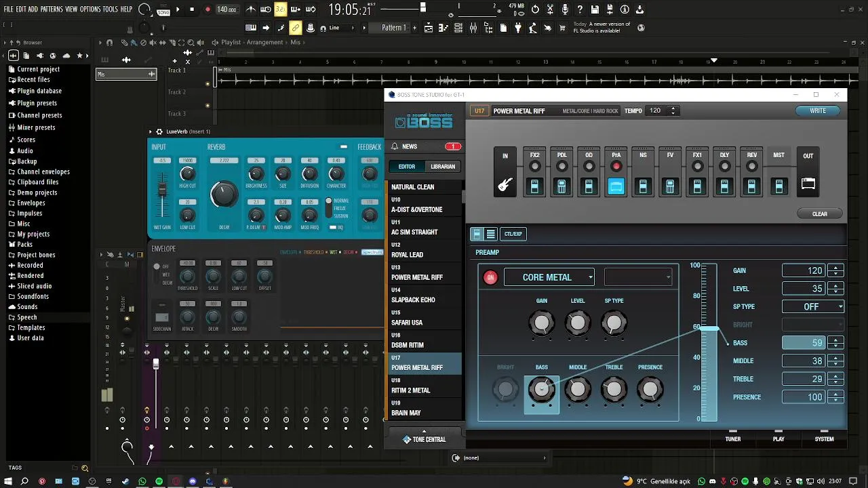Toggle the FX1 effect on/off lamp
This screenshot has width=868, height=488.
coord(697,166)
